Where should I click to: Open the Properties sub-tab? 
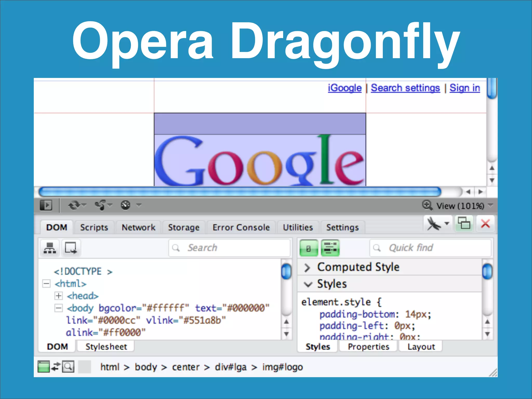point(368,347)
